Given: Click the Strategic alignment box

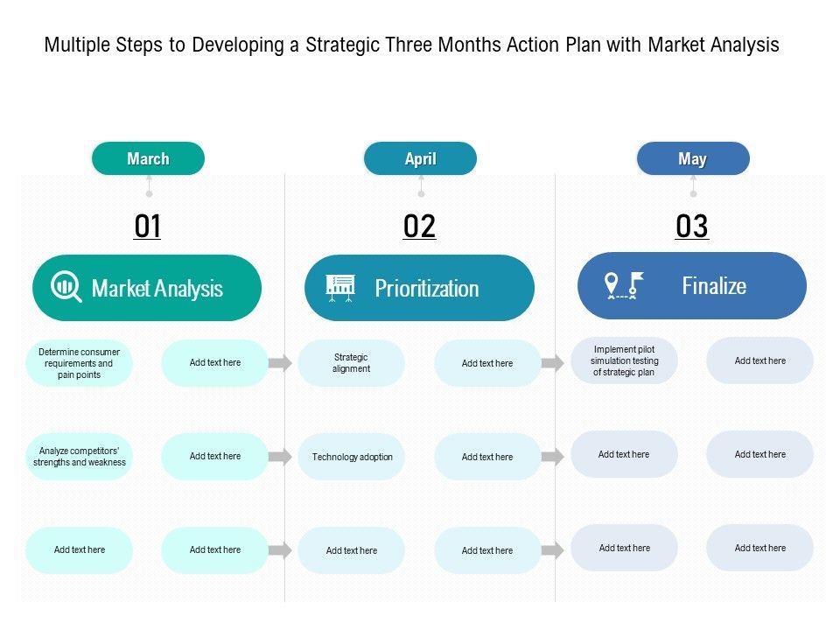Looking at the screenshot, I should tap(351, 363).
